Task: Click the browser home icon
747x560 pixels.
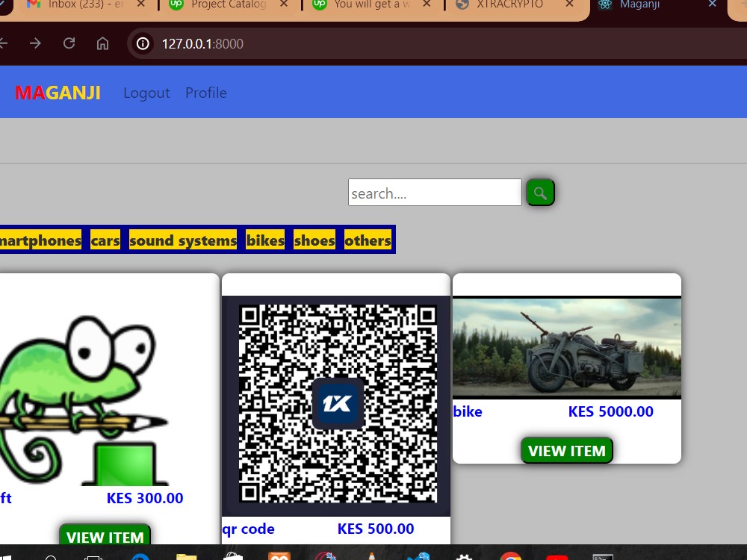Action: click(102, 44)
